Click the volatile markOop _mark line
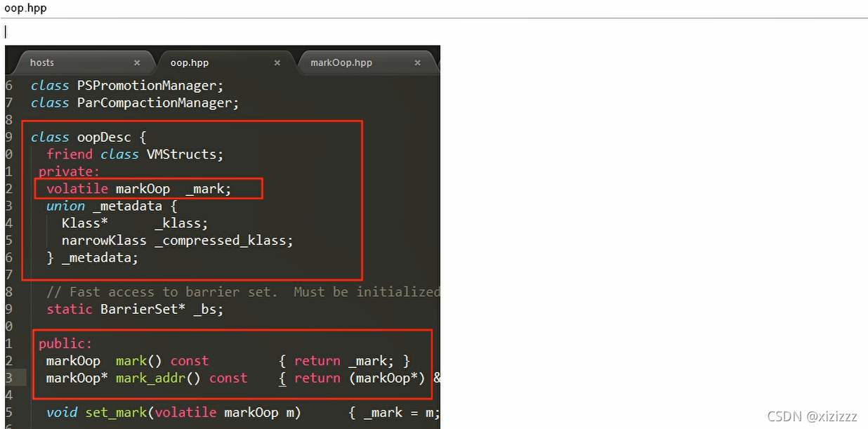 (x=138, y=189)
